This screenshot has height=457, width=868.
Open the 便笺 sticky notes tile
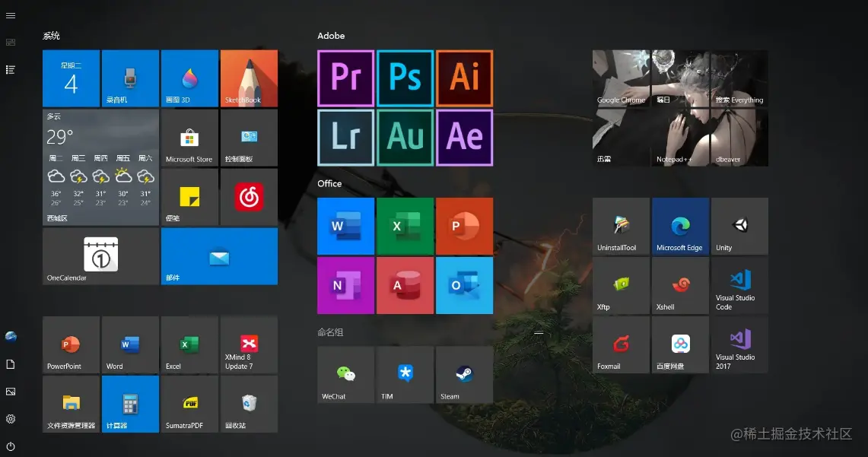pos(189,196)
